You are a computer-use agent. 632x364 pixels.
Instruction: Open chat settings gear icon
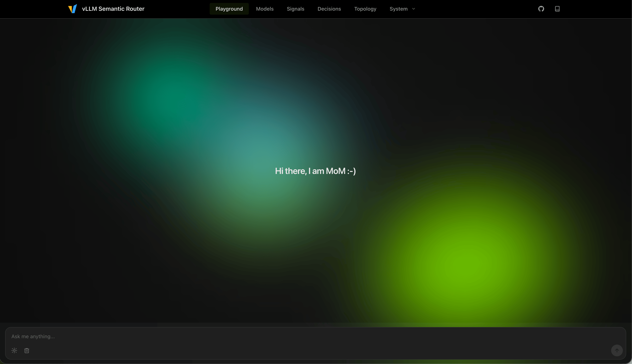(14, 350)
